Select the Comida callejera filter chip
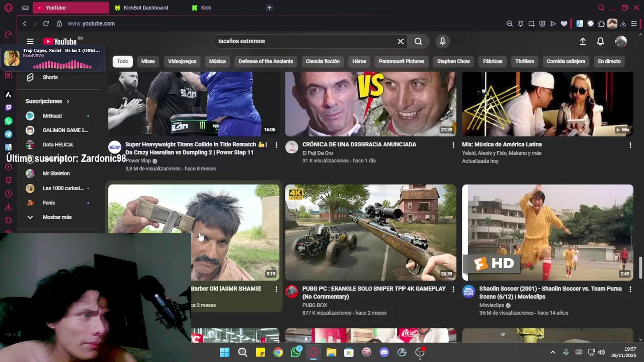 566,61
